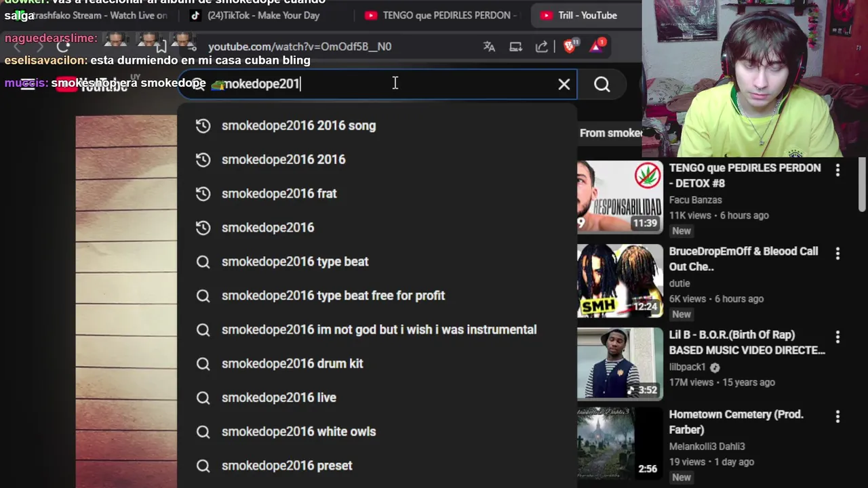Open the translate page icon
Image resolution: width=868 pixels, height=488 pixels.
[x=489, y=47]
